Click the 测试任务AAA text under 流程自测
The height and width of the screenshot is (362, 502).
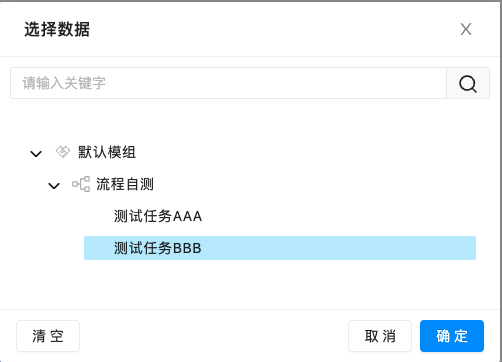pos(158,216)
